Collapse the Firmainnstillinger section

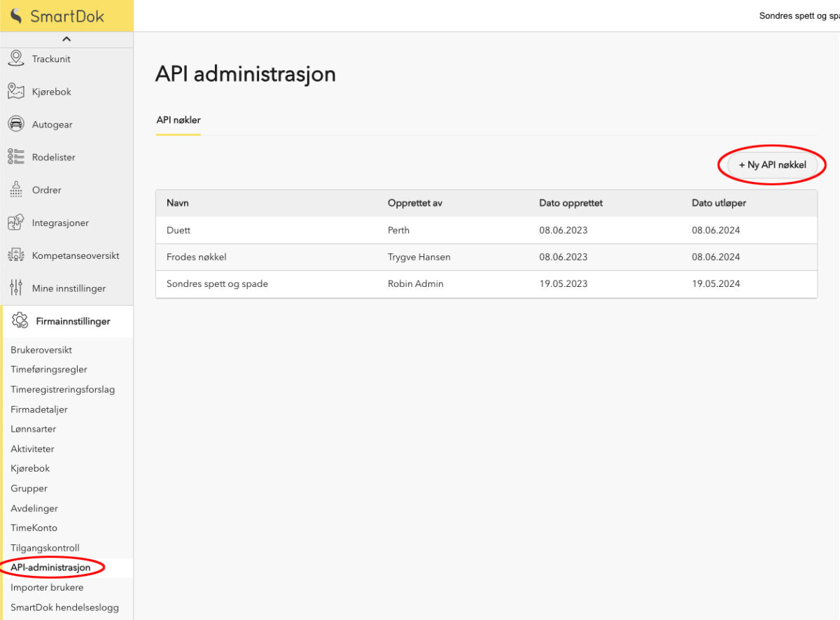[x=66, y=321]
